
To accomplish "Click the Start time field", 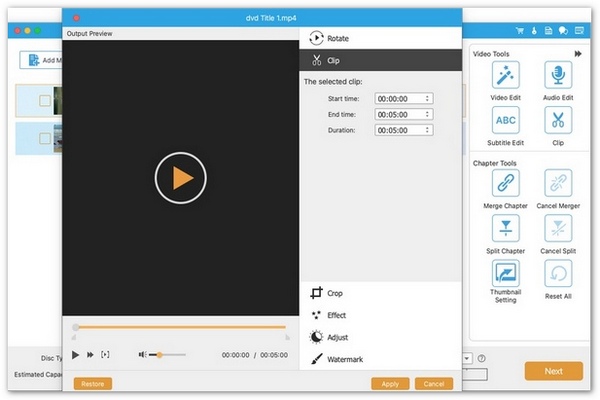I will [x=404, y=98].
